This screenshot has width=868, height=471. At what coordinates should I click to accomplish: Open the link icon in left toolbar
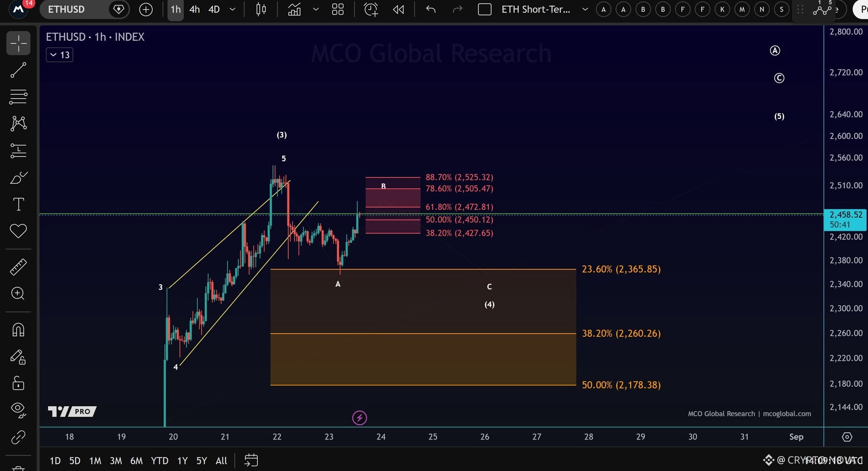tap(18, 437)
